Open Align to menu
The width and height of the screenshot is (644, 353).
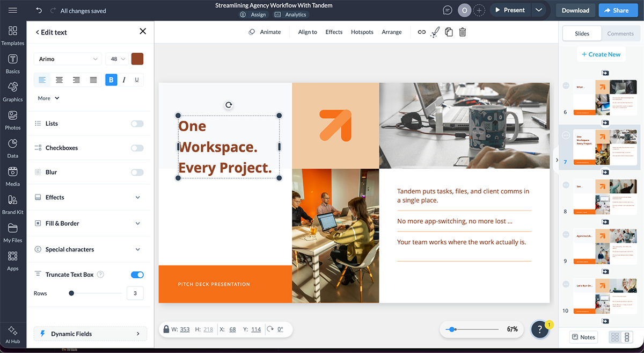(308, 32)
